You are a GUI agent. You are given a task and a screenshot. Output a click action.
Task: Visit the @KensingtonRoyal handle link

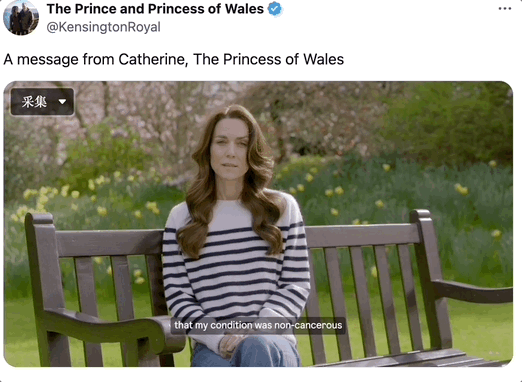pos(103,27)
